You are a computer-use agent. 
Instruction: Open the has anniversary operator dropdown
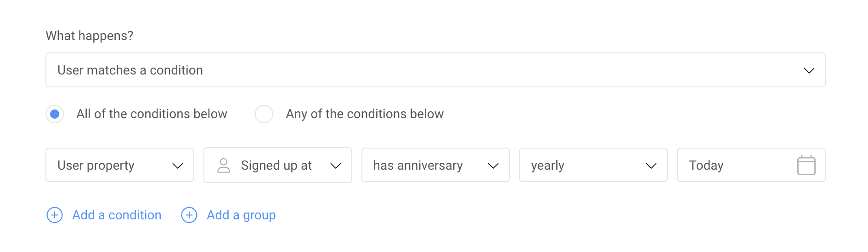tap(435, 165)
